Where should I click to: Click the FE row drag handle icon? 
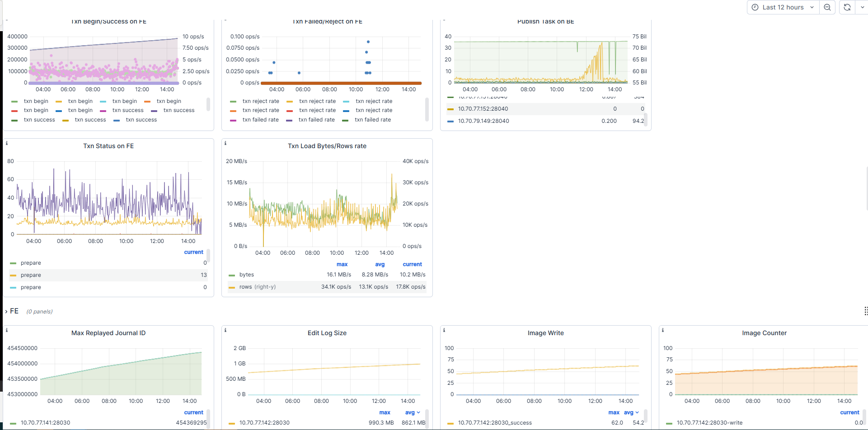[866, 311]
